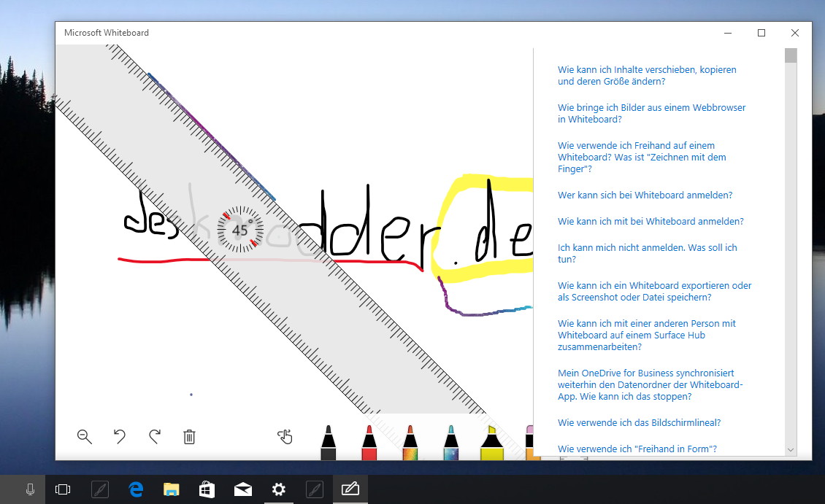The width and height of the screenshot is (825, 504).
Task: Open 'Wie verwende ich Freihand auf einem Whiteboard' link
Action: pos(642,157)
